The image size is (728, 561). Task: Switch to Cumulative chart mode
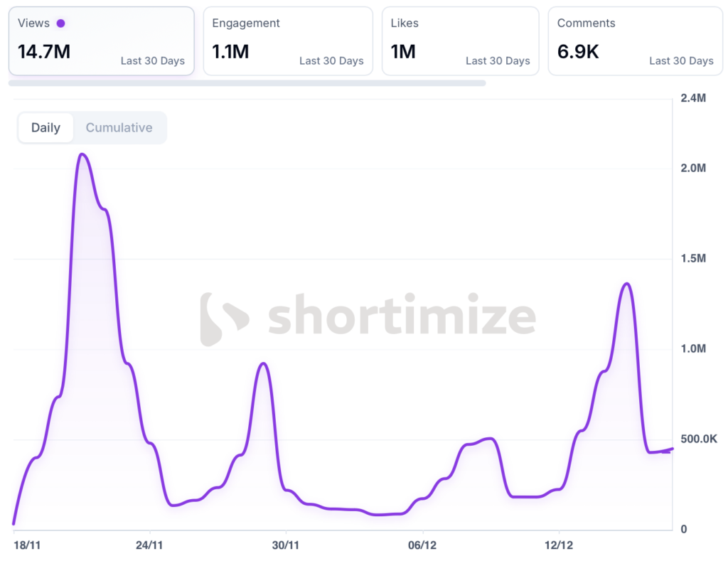(x=119, y=128)
